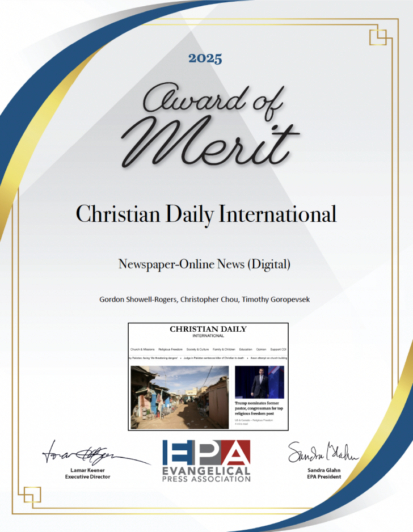Image resolution: width=413 pixels, height=532 pixels.
Task: Click the 'Sandra Glahn' printed name
Action: pyautogui.click(x=324, y=470)
